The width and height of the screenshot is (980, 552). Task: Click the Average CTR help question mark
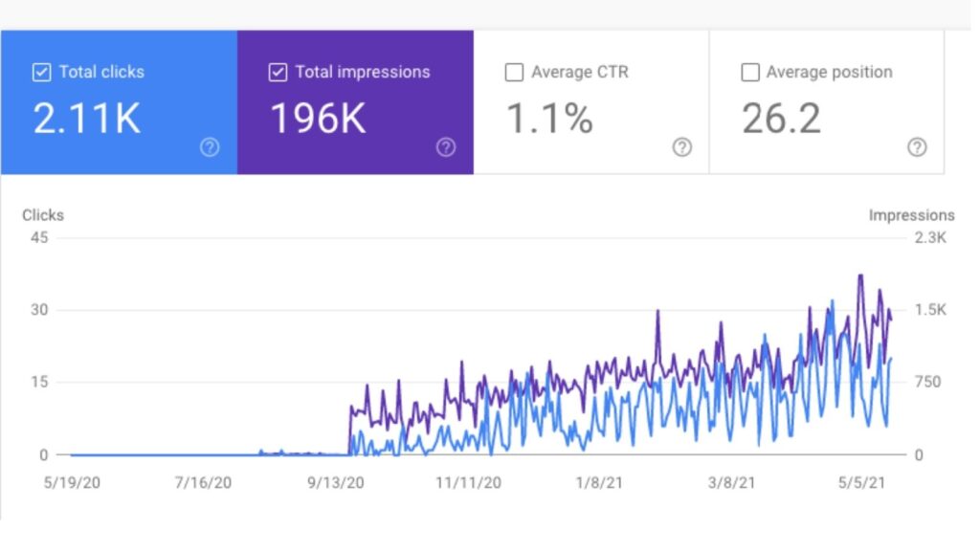point(681,147)
